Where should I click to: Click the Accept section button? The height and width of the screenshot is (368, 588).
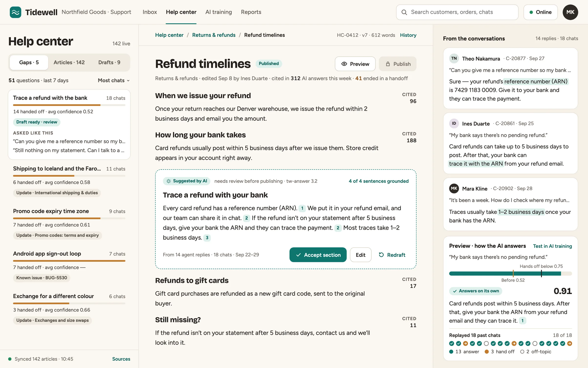click(318, 255)
